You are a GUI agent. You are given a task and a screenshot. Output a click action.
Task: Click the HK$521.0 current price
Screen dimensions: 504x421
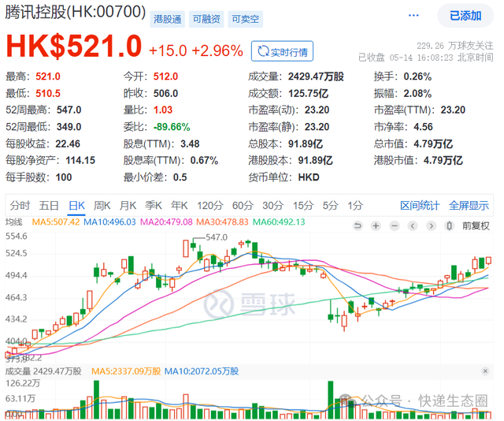(x=74, y=46)
